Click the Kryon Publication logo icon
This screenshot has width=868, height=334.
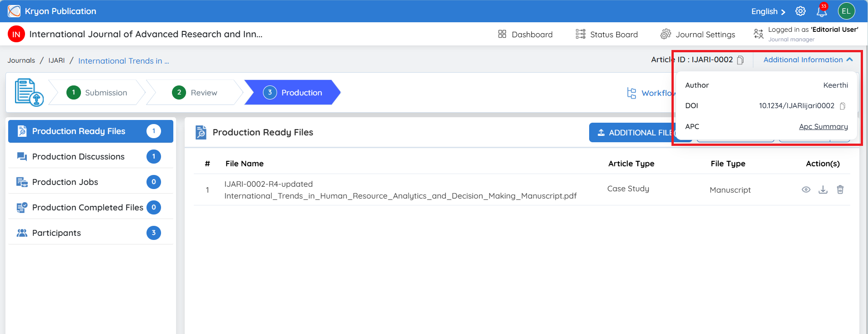(x=14, y=11)
